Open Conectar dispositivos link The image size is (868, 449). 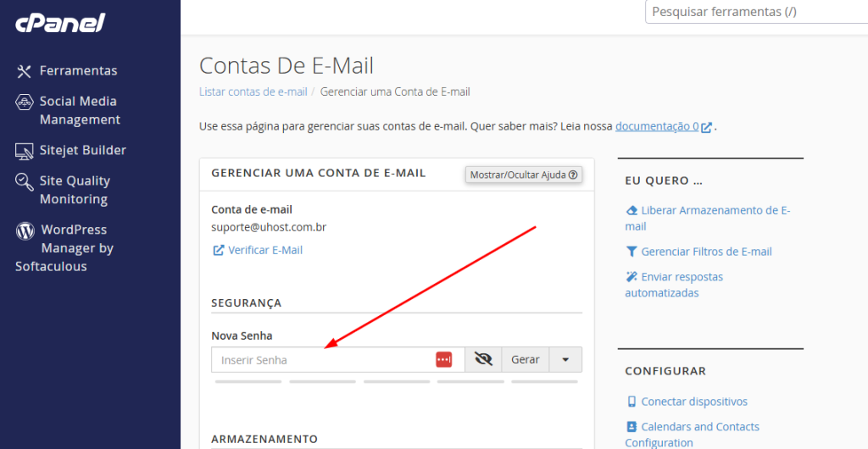[694, 402]
